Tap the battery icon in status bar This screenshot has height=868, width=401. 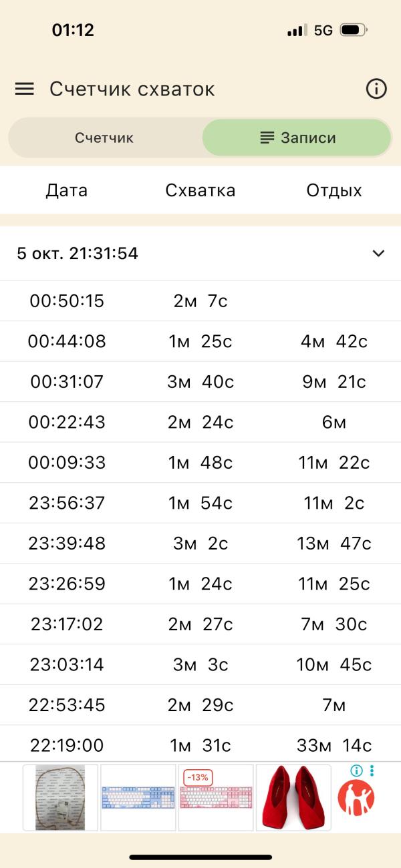[x=353, y=30]
